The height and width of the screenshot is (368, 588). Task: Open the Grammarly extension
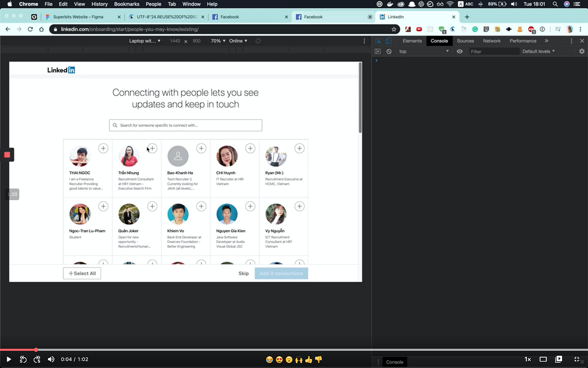(x=474, y=29)
